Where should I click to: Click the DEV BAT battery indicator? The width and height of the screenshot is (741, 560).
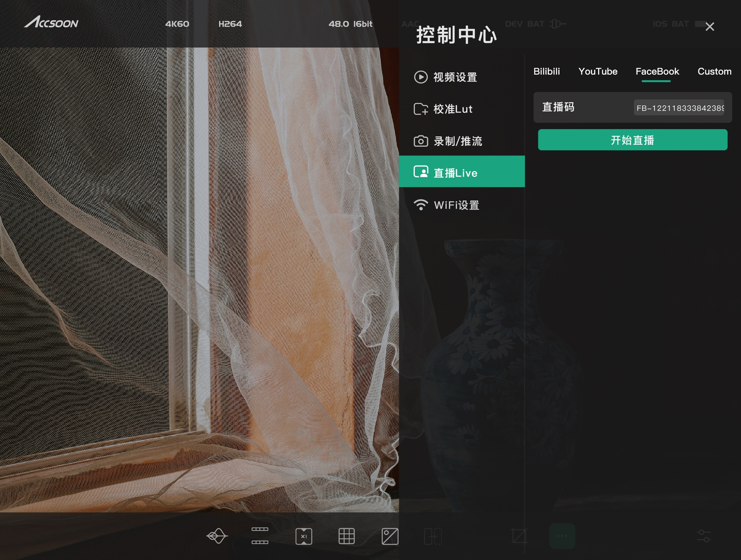click(535, 24)
